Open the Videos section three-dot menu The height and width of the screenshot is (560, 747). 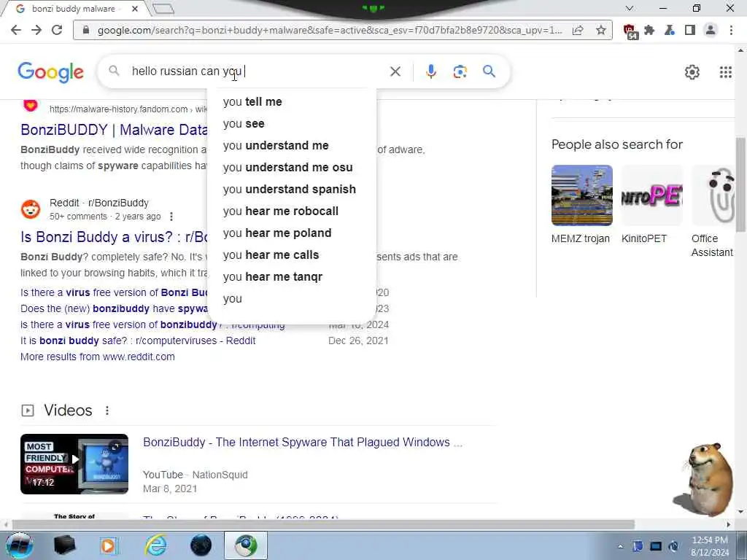(x=107, y=410)
